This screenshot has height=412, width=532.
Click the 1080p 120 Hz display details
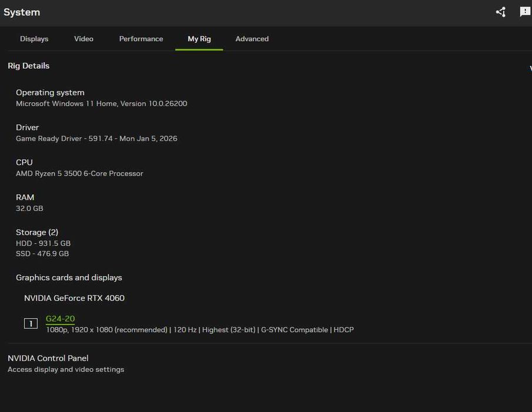click(200, 330)
